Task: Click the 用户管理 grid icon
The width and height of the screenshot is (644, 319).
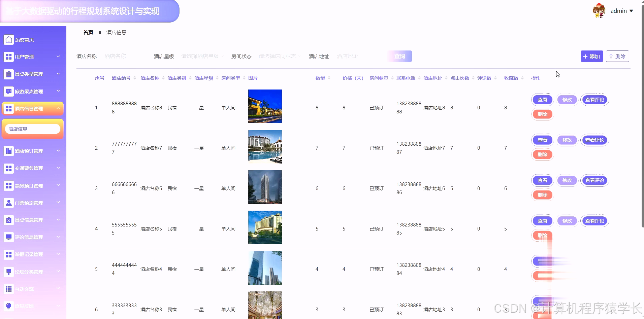Action: click(x=9, y=57)
